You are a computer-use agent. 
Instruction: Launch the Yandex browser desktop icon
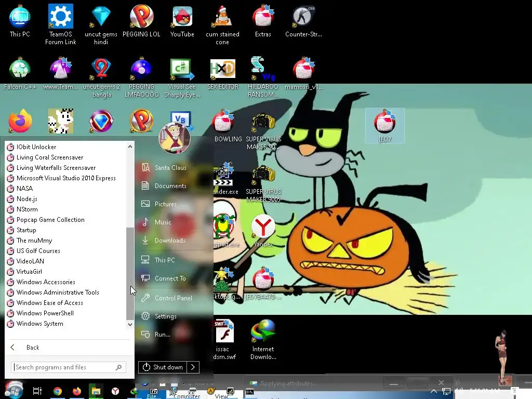[263, 231]
